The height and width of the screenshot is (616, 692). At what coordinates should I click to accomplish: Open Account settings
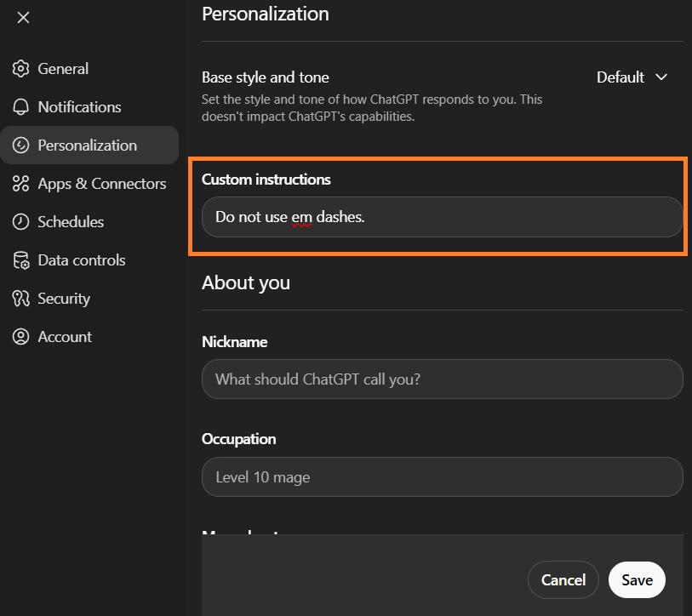(89, 337)
